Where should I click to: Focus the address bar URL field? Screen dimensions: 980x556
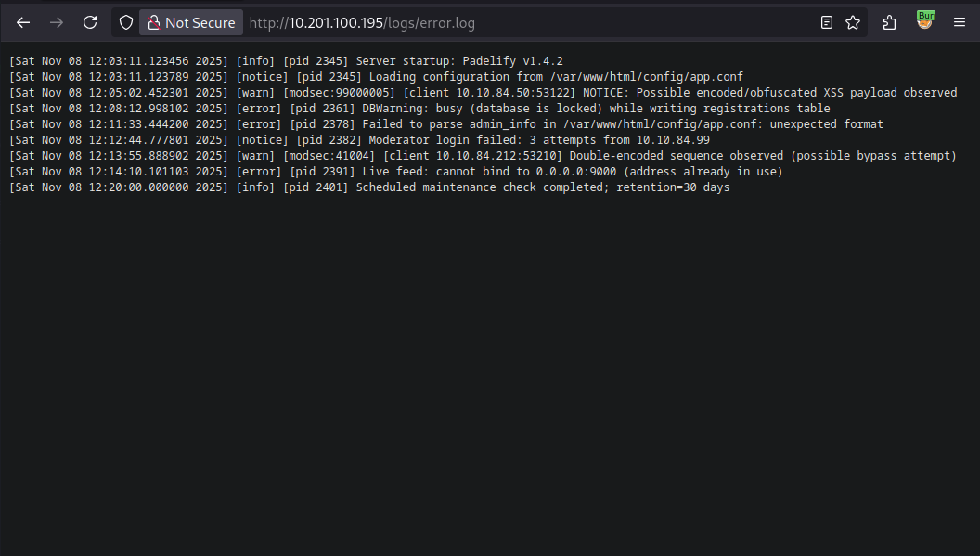pos(520,23)
